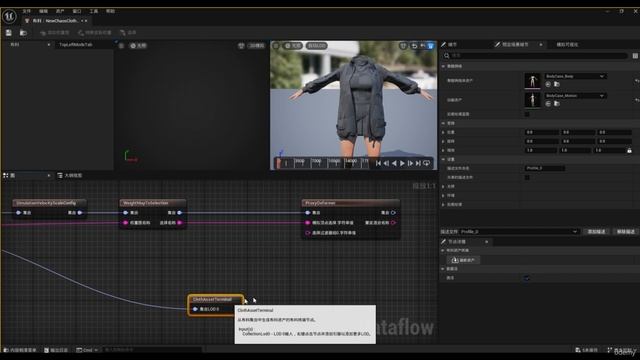
Task: Use selected asset icon under BodyCase_Motion
Action: [x=548, y=104]
